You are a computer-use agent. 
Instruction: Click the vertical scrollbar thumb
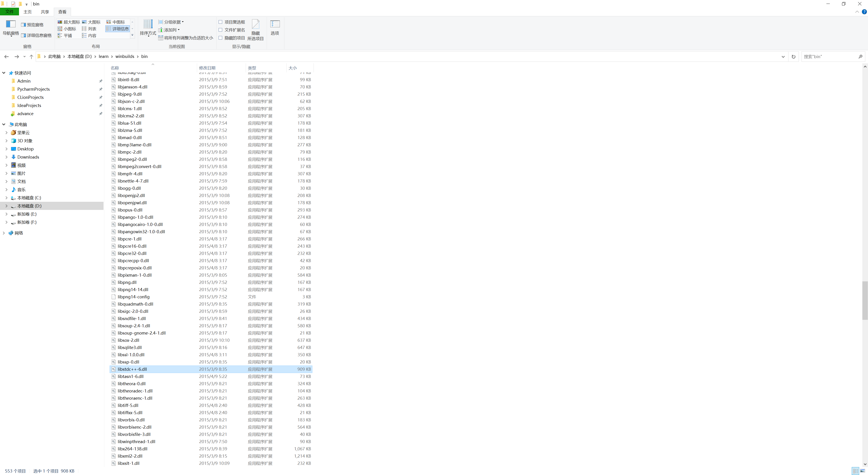click(x=865, y=300)
